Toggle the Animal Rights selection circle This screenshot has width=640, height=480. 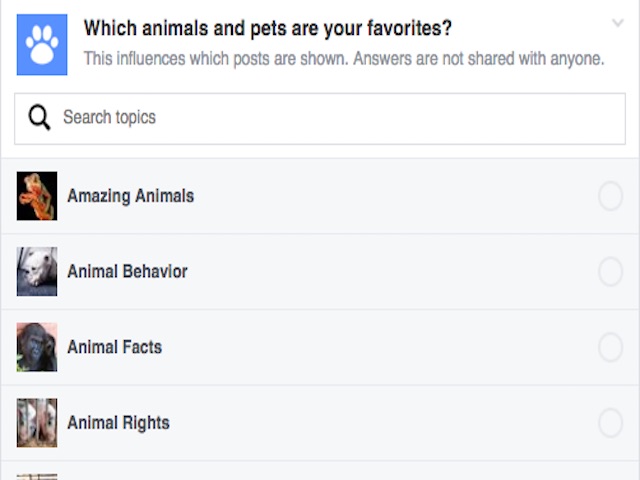(610, 423)
